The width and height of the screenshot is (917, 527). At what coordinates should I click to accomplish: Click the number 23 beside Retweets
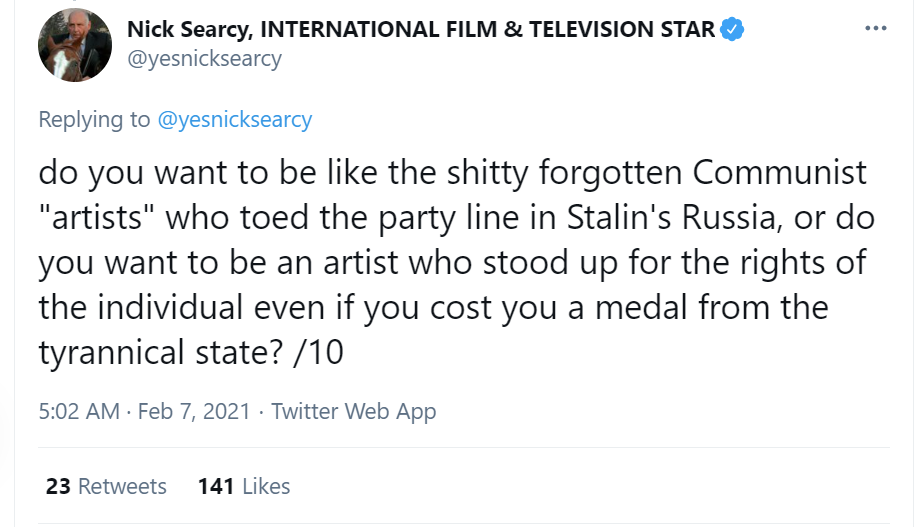(x=58, y=487)
